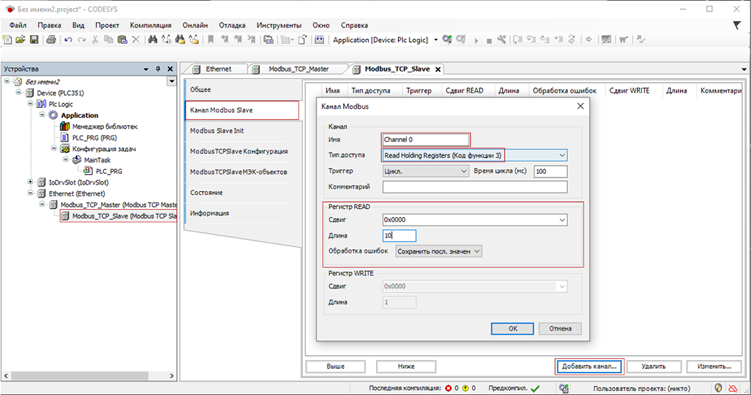The width and height of the screenshot is (751, 395).
Task: Collapse the Ethernet (Ethernet) tree node
Action: point(30,193)
